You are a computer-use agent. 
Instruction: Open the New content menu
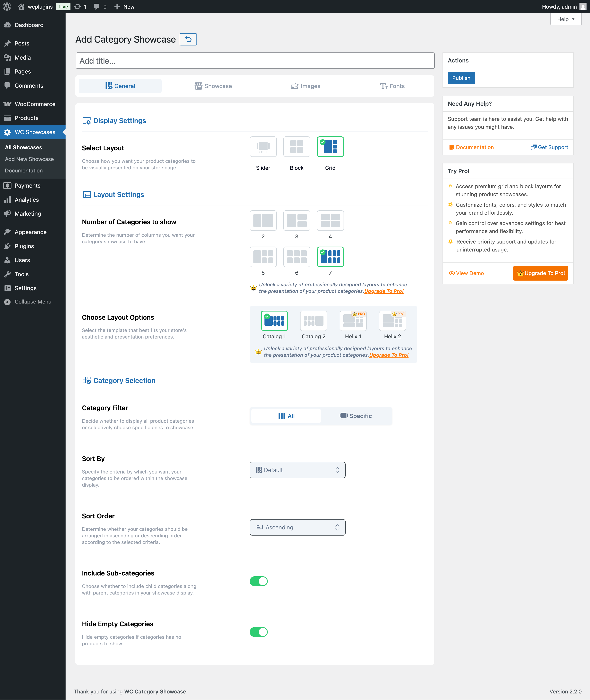(124, 7)
